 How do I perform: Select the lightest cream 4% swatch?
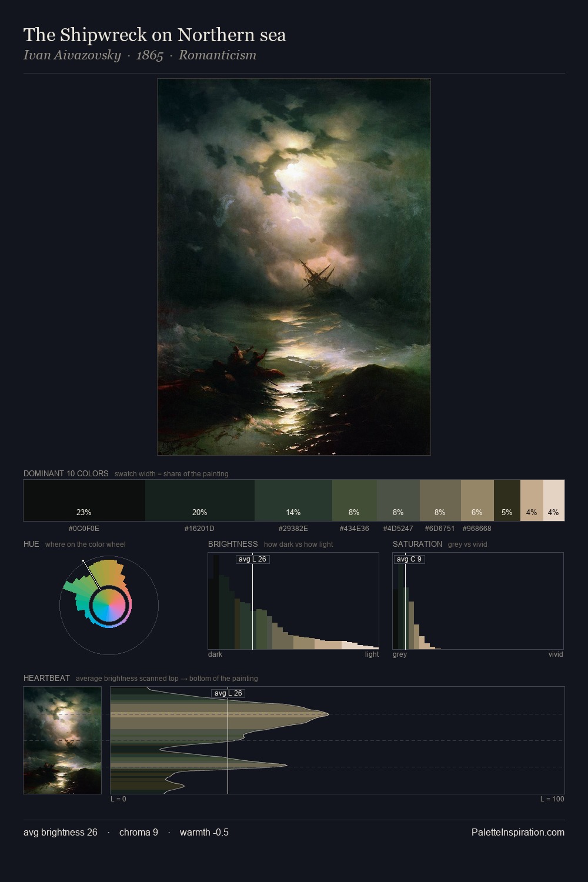tap(554, 500)
